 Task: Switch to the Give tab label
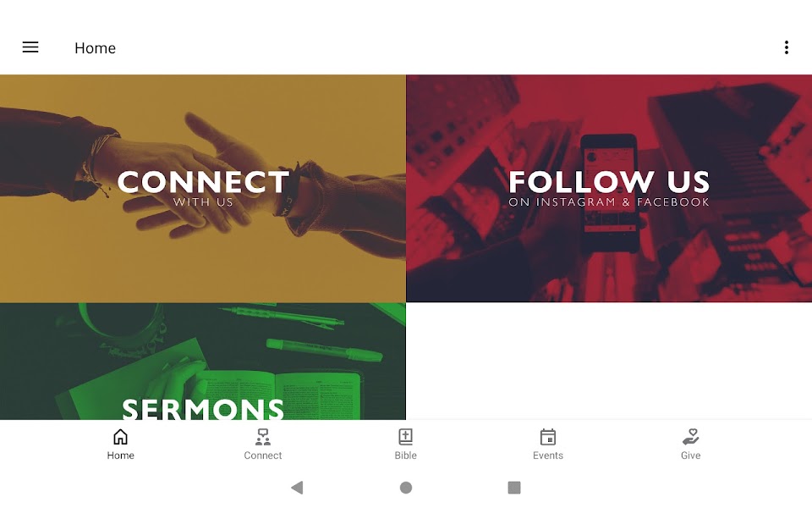(690, 456)
